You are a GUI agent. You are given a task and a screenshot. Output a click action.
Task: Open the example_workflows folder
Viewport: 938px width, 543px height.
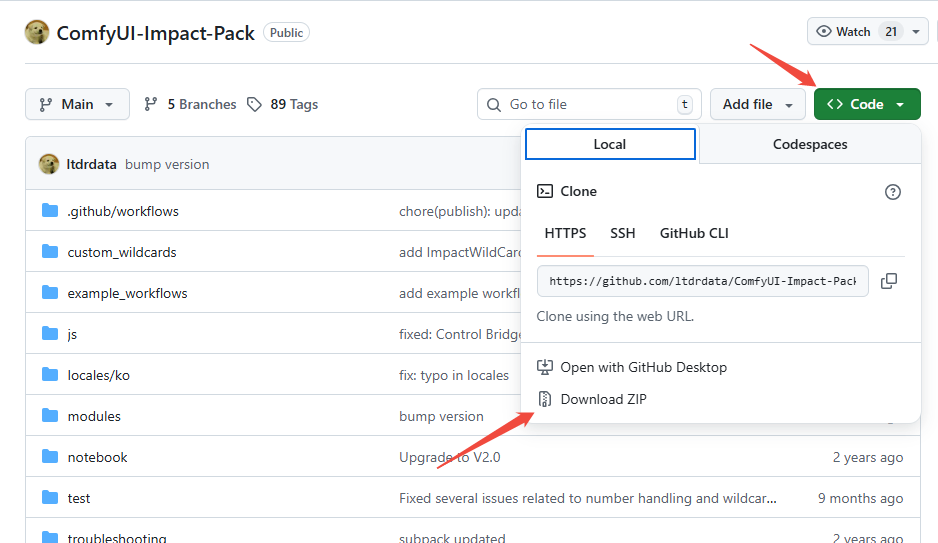127,293
